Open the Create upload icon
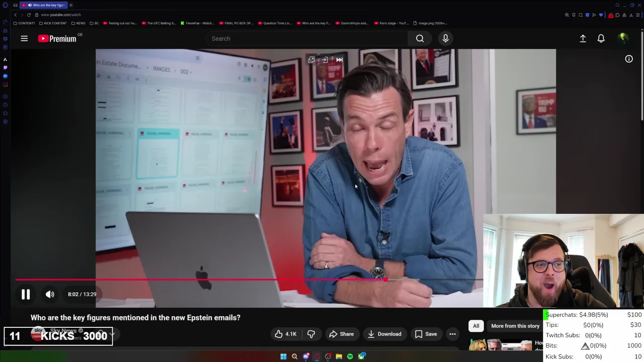Screen dimensions: 644x362 [583, 38]
